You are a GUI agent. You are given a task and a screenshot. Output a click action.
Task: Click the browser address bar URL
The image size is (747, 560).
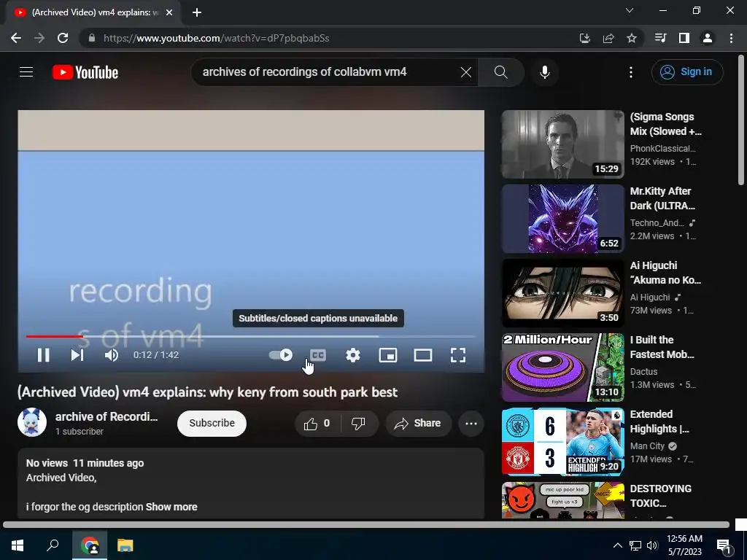click(x=216, y=38)
